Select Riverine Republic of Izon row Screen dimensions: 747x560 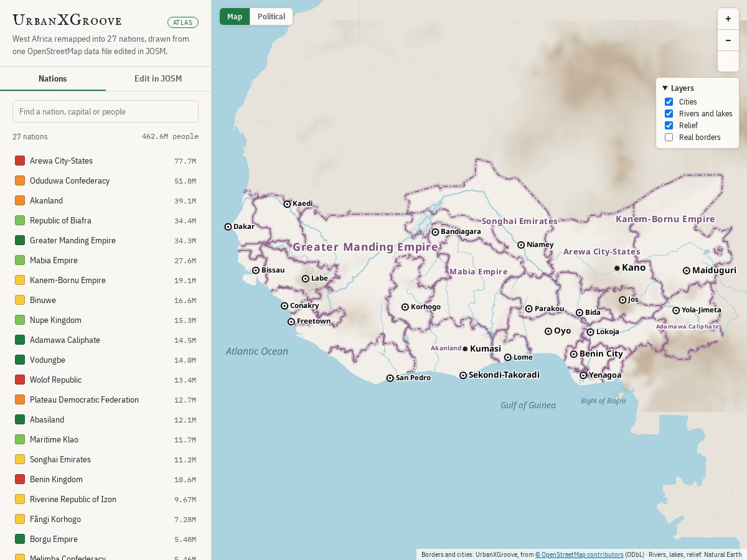click(105, 499)
